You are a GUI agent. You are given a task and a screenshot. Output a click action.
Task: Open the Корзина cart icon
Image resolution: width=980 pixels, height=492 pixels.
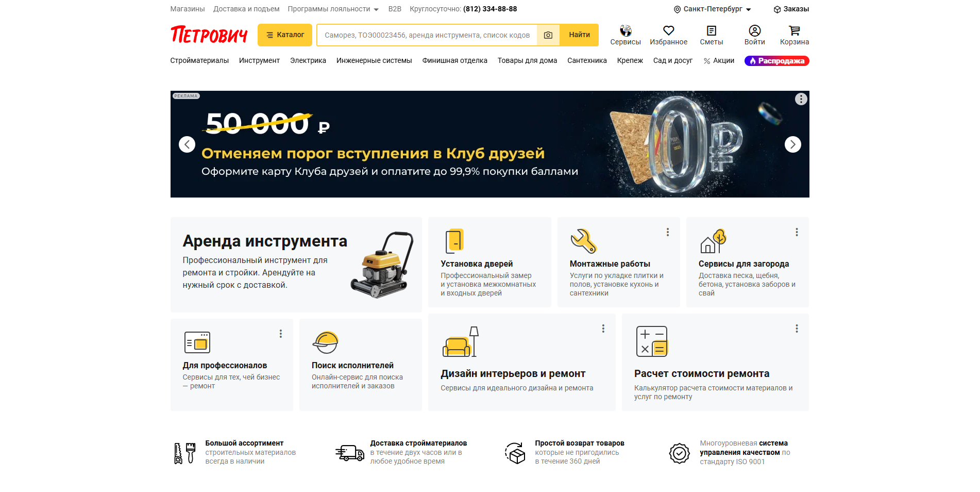[x=794, y=30]
